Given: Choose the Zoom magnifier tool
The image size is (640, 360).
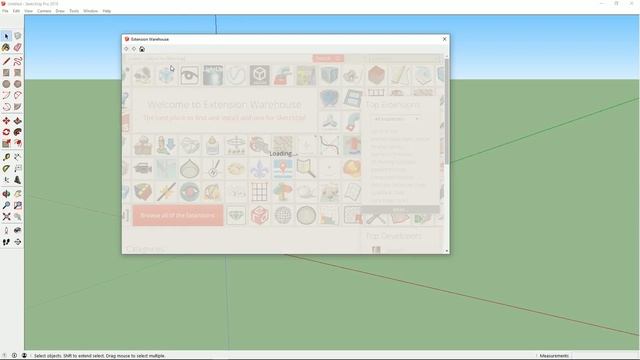Looking at the screenshot, I should pos(6,206).
